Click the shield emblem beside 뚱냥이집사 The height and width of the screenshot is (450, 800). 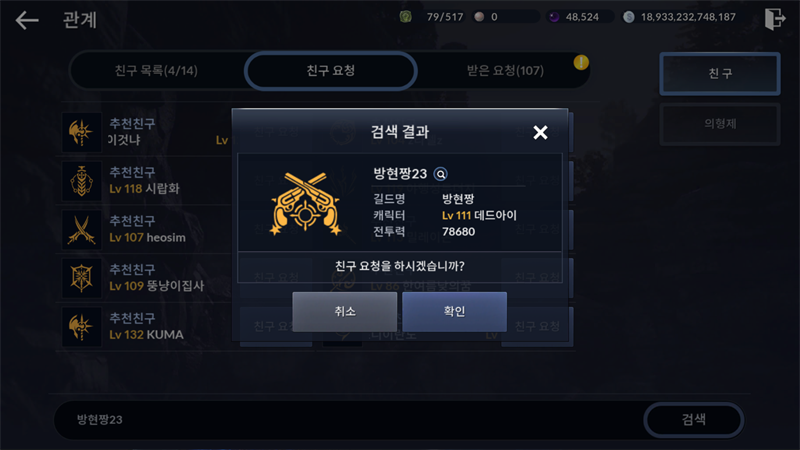[82, 278]
